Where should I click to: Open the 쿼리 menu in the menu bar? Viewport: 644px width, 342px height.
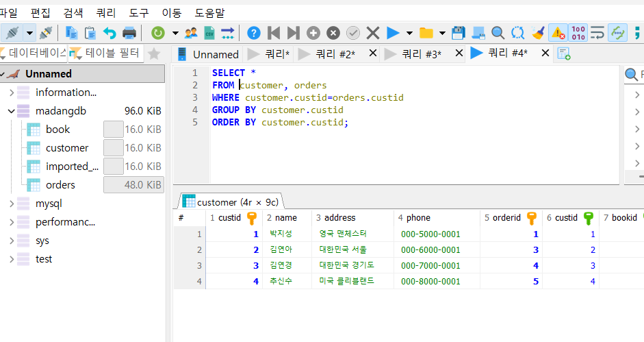pos(106,13)
